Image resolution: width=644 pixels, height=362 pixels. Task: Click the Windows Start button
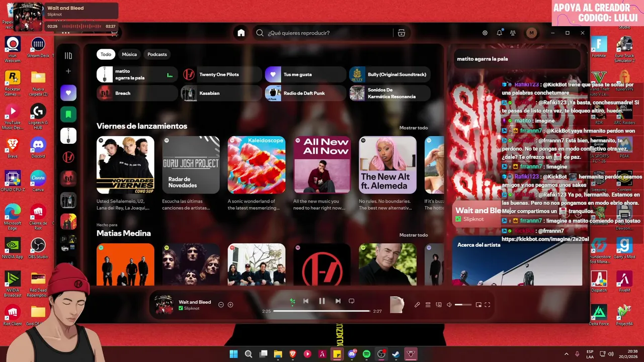click(x=233, y=354)
